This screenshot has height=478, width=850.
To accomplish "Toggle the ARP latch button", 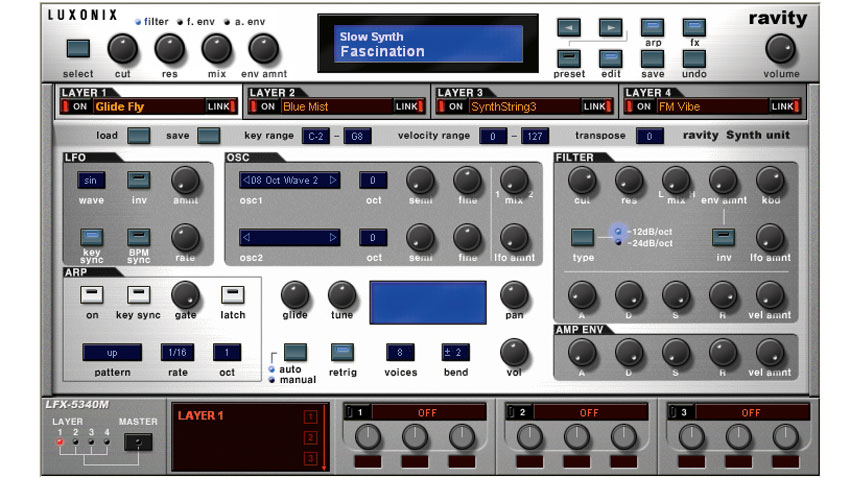I will tap(233, 295).
